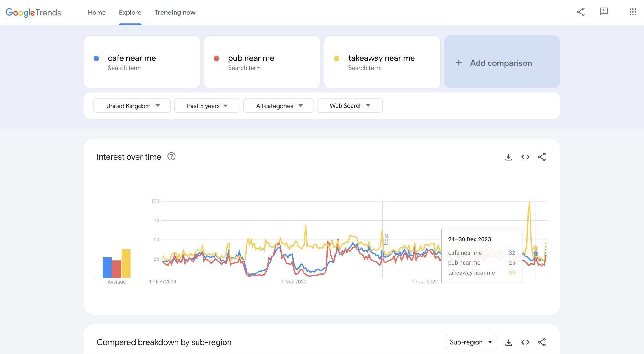Download the Interest over time data
Screen dimensions: 644x354
[x=508, y=157]
